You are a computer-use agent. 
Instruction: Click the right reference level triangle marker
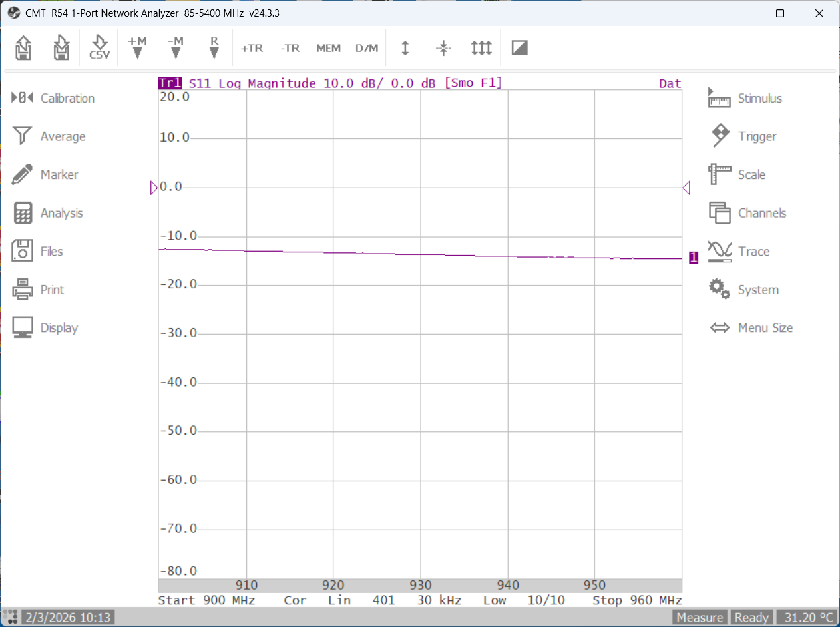tap(686, 188)
